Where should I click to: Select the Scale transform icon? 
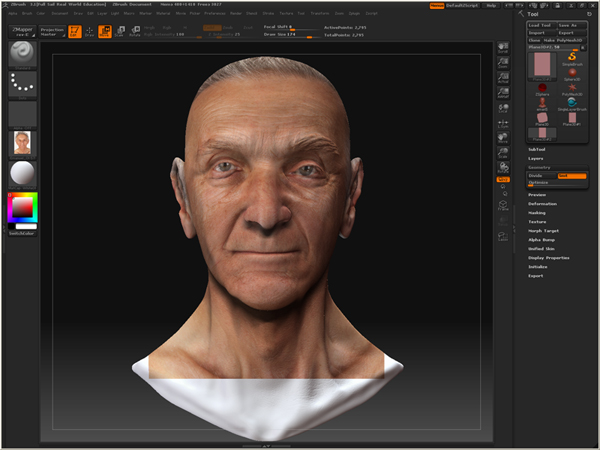coord(120,31)
